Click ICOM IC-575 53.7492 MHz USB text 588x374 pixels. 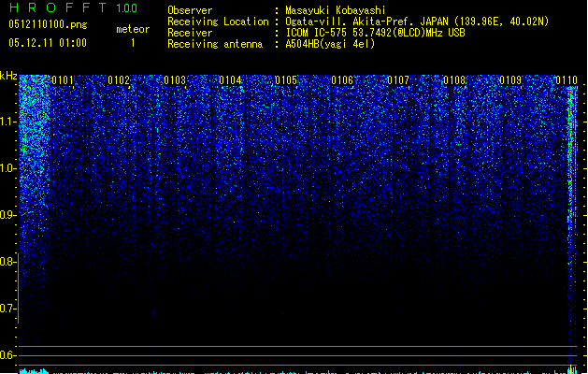point(376,33)
